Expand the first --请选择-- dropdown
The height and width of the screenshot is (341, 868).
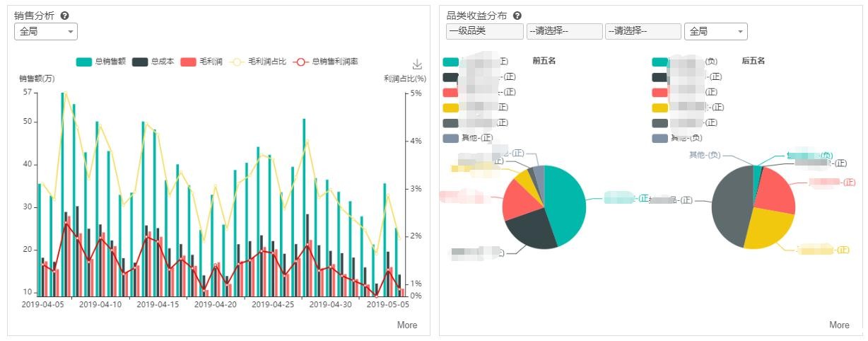[x=564, y=32]
